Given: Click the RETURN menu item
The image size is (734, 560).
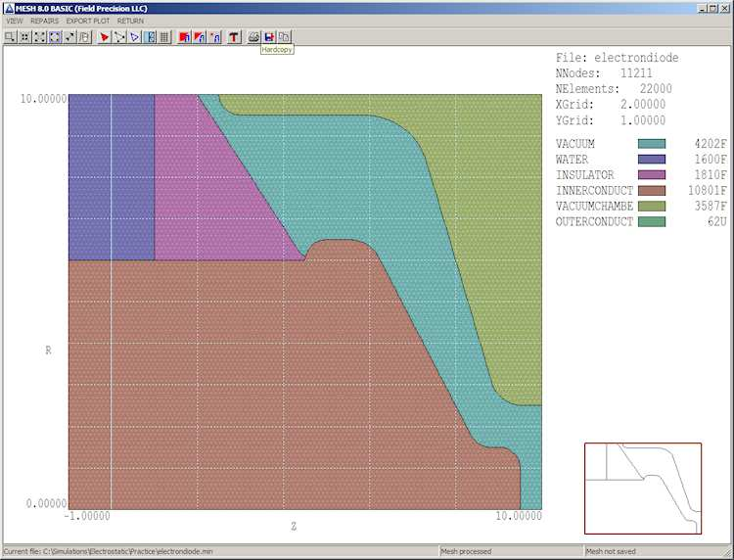Looking at the screenshot, I should coord(129,21).
